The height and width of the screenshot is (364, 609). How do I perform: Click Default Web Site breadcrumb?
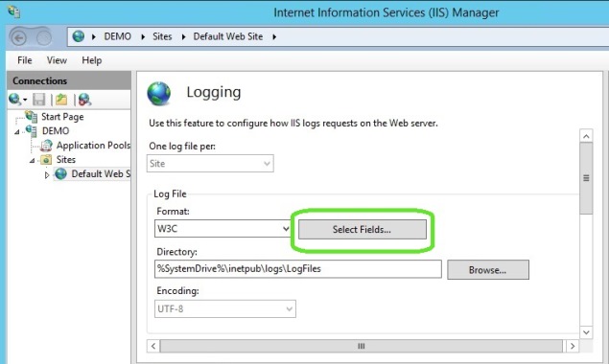click(x=228, y=36)
